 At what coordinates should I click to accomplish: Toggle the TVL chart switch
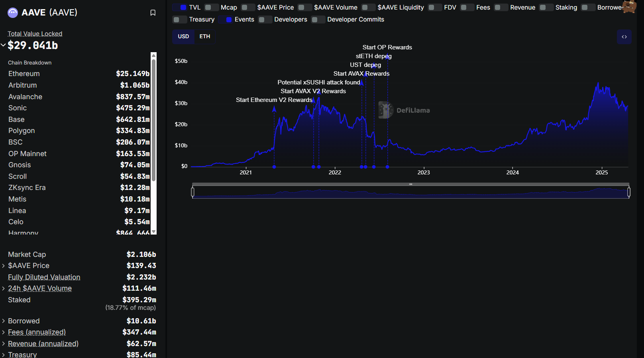[180, 8]
